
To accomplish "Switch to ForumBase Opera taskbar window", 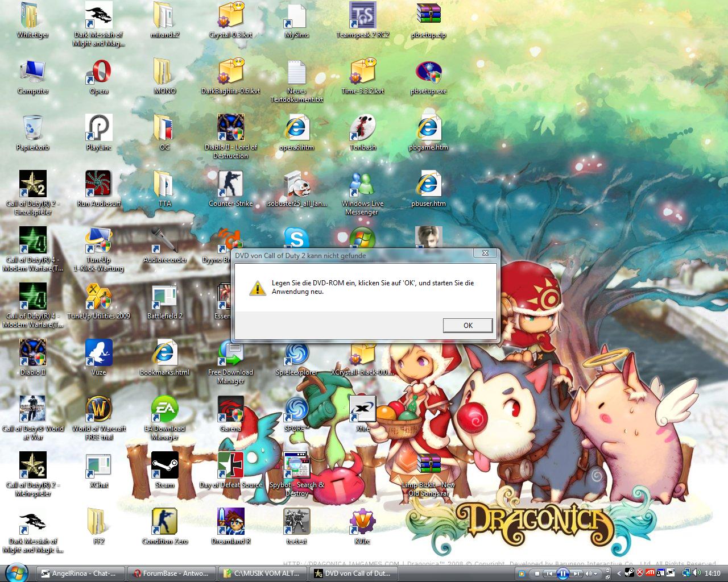I will point(171,573).
